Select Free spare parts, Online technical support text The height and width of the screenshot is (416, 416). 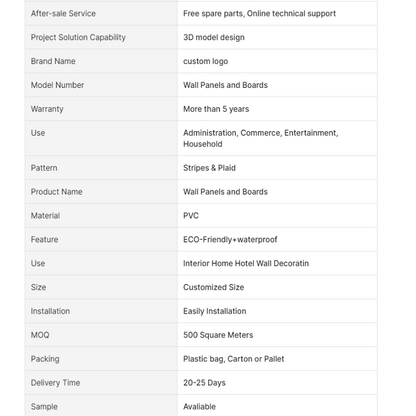(259, 14)
